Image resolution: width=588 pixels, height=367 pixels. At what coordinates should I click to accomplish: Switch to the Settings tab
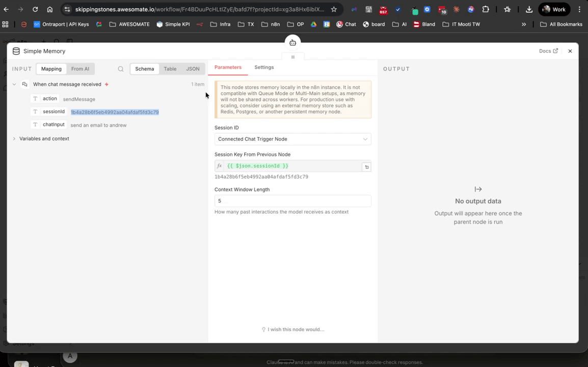pos(264,67)
